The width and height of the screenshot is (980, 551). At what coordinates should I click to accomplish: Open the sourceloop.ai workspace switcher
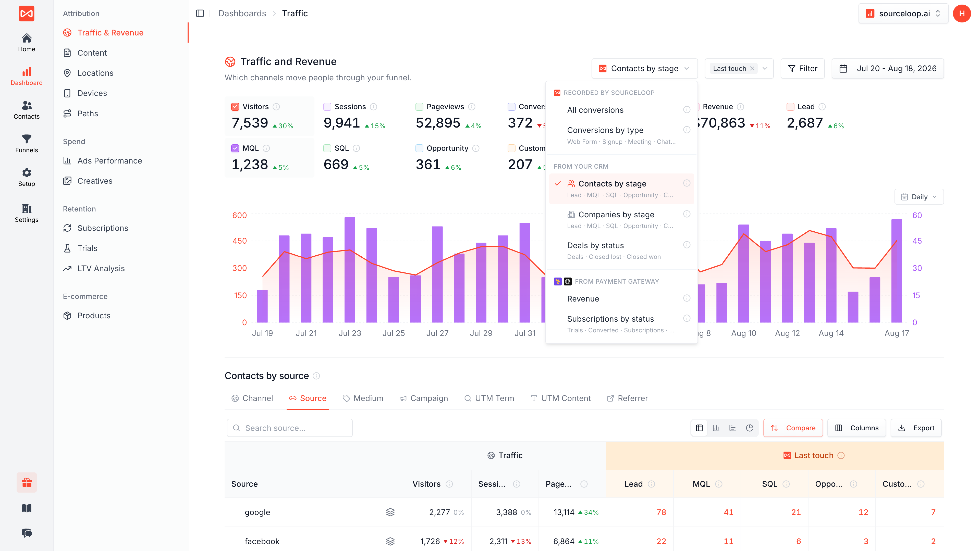[x=903, y=13]
